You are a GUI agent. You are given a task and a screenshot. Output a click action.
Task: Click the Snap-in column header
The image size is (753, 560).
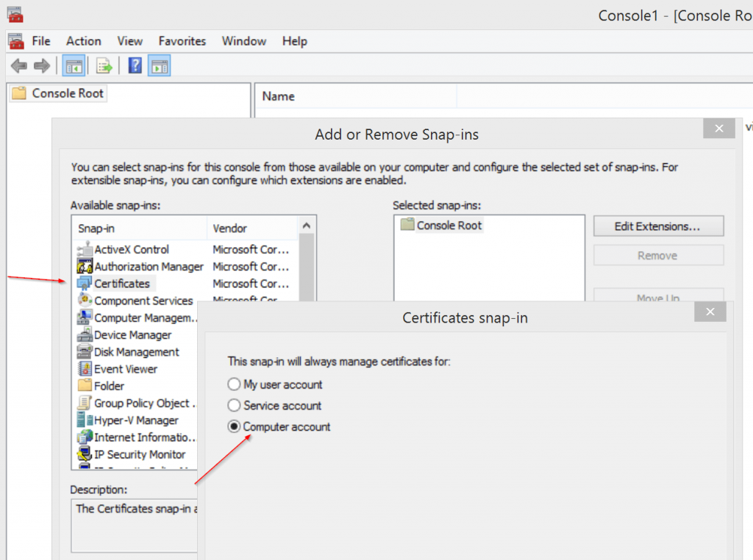click(140, 229)
